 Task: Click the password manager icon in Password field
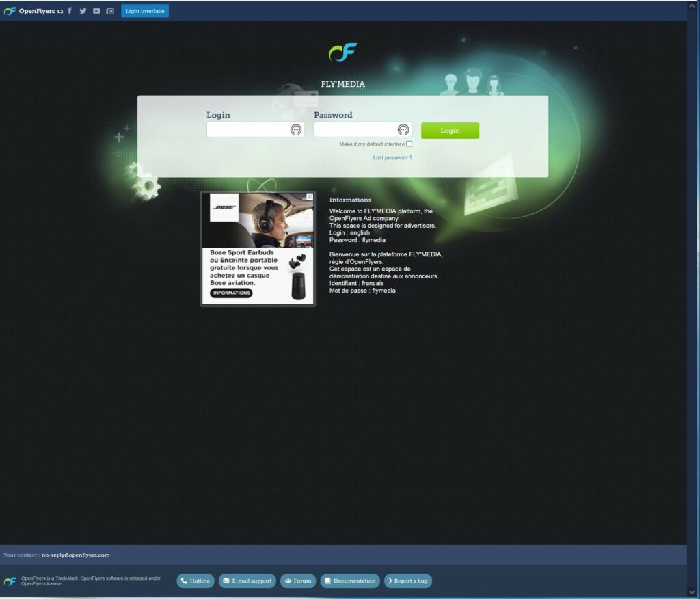[x=403, y=130]
